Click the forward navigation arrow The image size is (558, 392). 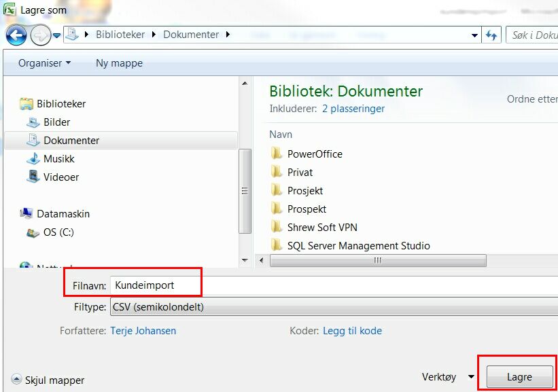point(39,35)
